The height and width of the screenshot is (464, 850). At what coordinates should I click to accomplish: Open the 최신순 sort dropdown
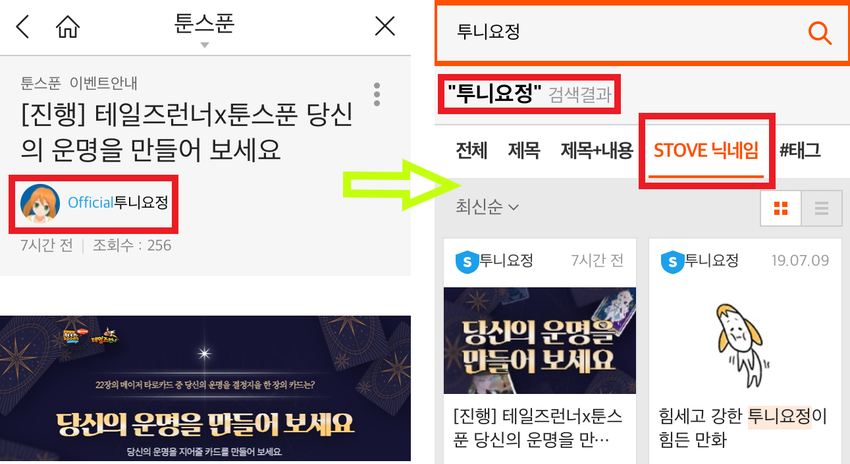[x=487, y=207]
